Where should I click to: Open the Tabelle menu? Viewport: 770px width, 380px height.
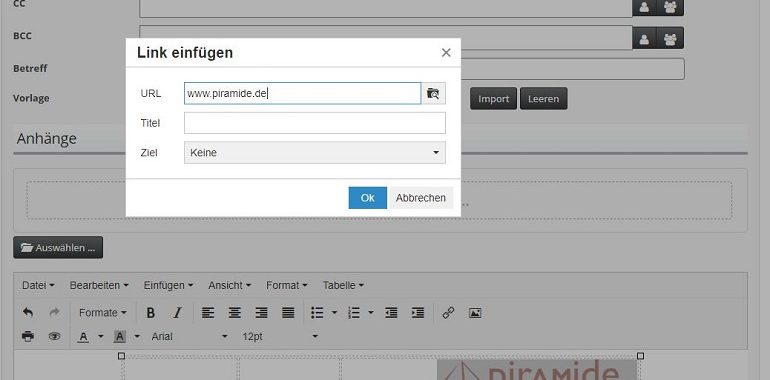[x=343, y=285]
